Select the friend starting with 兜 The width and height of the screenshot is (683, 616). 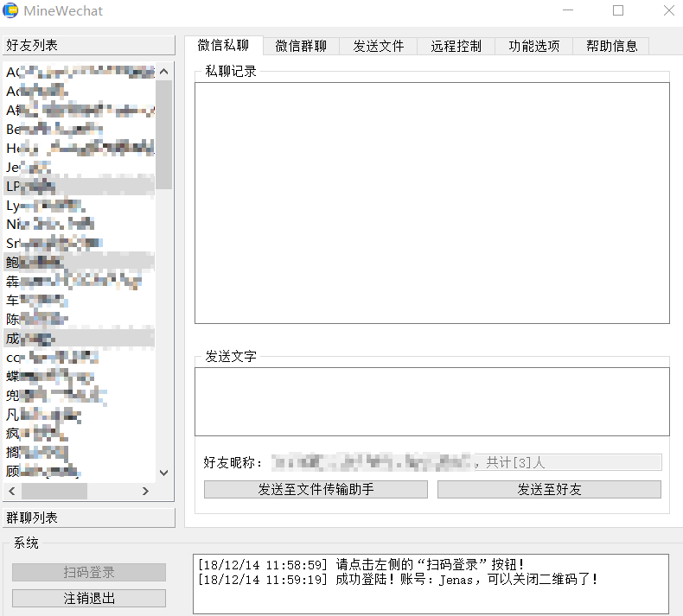click(x=80, y=396)
